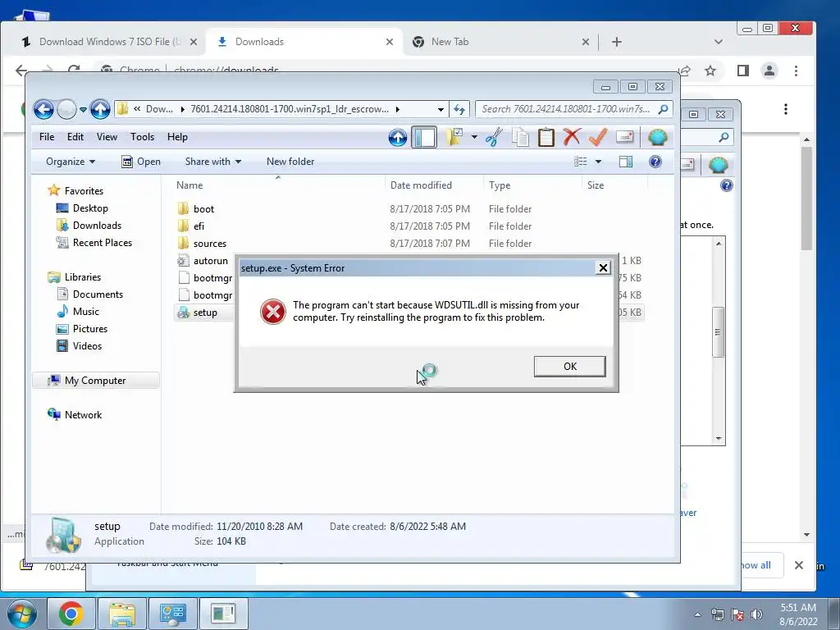
Task: Expand the address bar history dropdown
Action: point(441,109)
